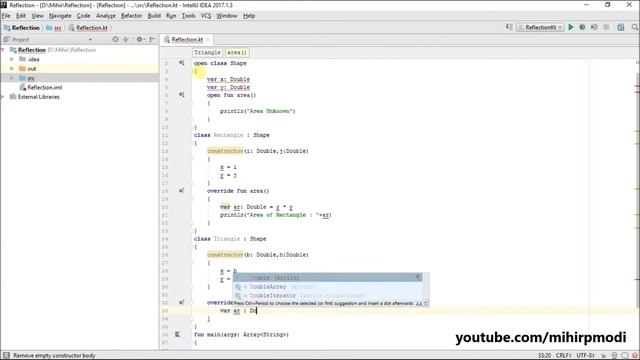Click the Make Project build icon
The image size is (640, 360).
(509, 27)
